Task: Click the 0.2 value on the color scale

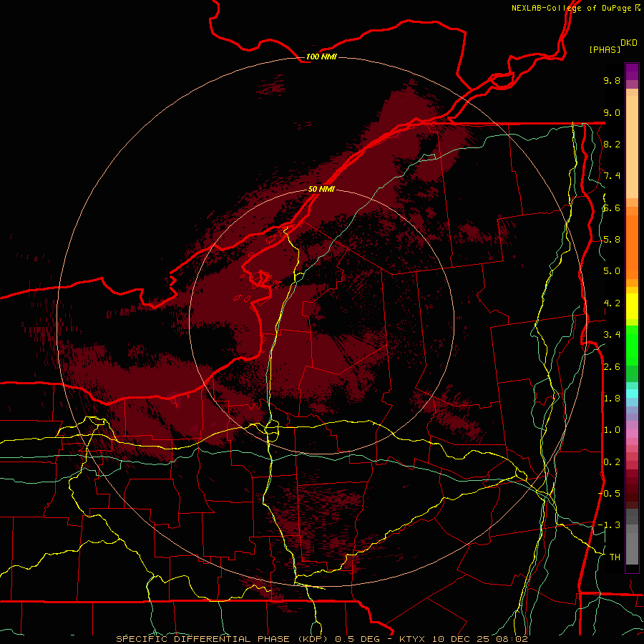Action: (612, 462)
